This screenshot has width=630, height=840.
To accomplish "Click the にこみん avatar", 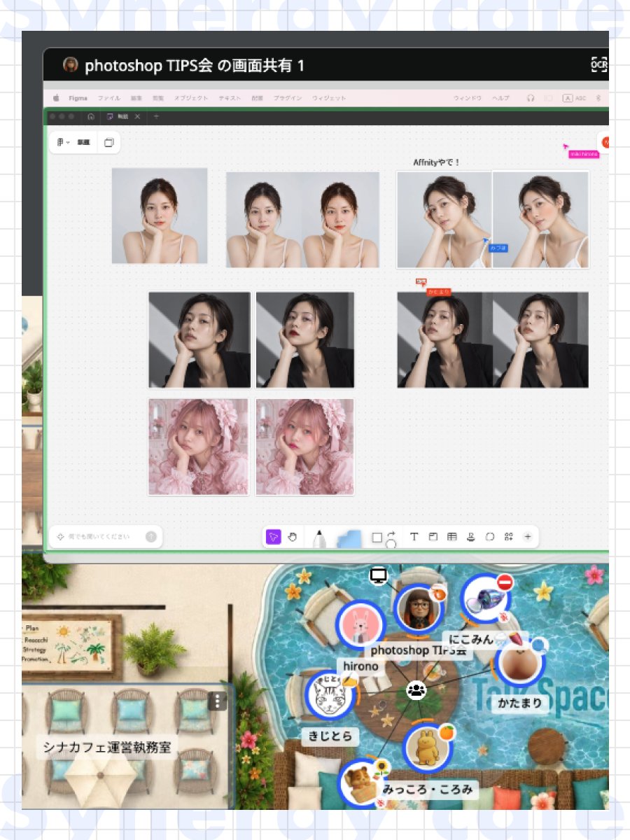I will pos(484,599).
